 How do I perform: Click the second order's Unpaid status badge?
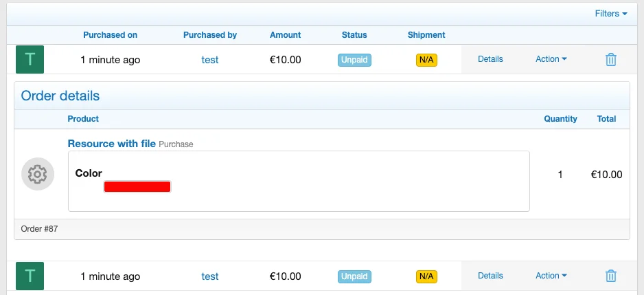[354, 276]
